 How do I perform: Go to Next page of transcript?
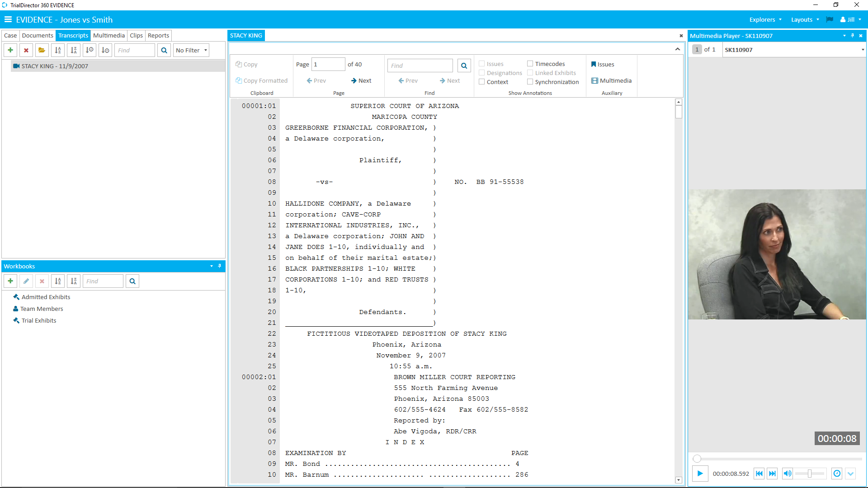coord(361,80)
